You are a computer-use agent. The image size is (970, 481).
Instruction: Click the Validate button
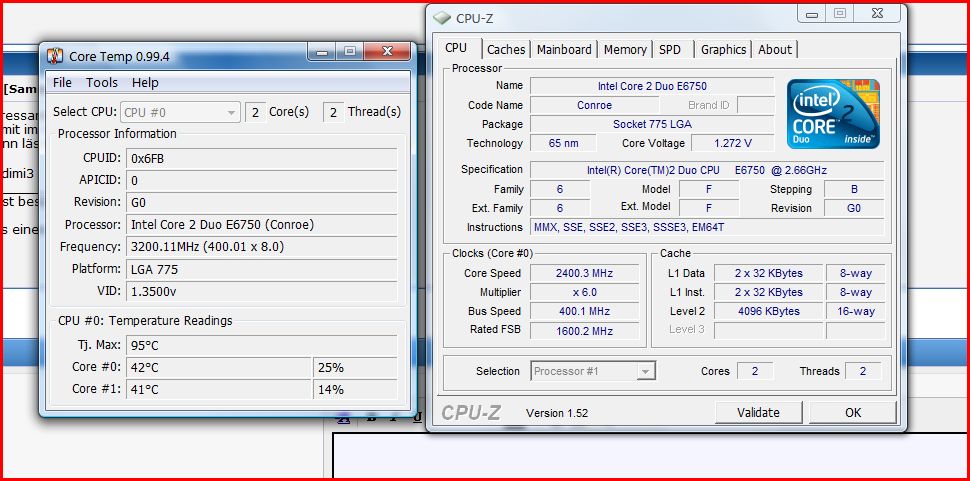pyautogui.click(x=758, y=412)
